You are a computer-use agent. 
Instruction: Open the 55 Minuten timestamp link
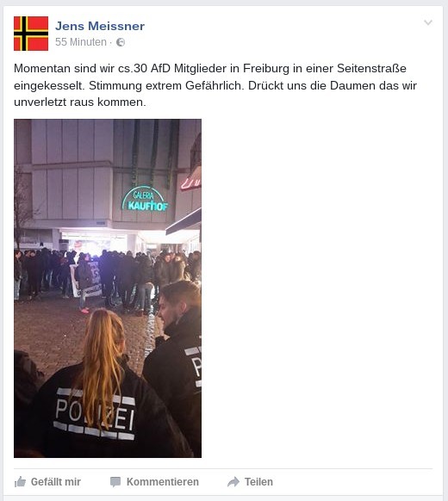tap(81, 42)
